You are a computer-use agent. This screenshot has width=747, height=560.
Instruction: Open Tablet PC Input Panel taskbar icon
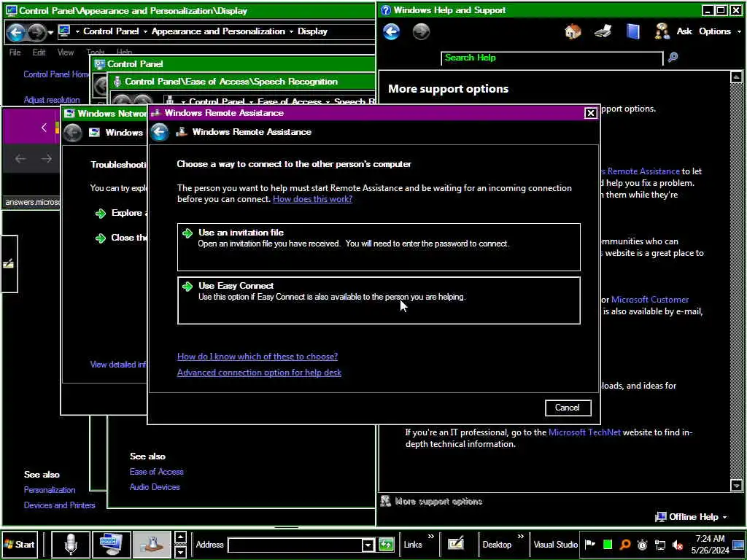(455, 543)
